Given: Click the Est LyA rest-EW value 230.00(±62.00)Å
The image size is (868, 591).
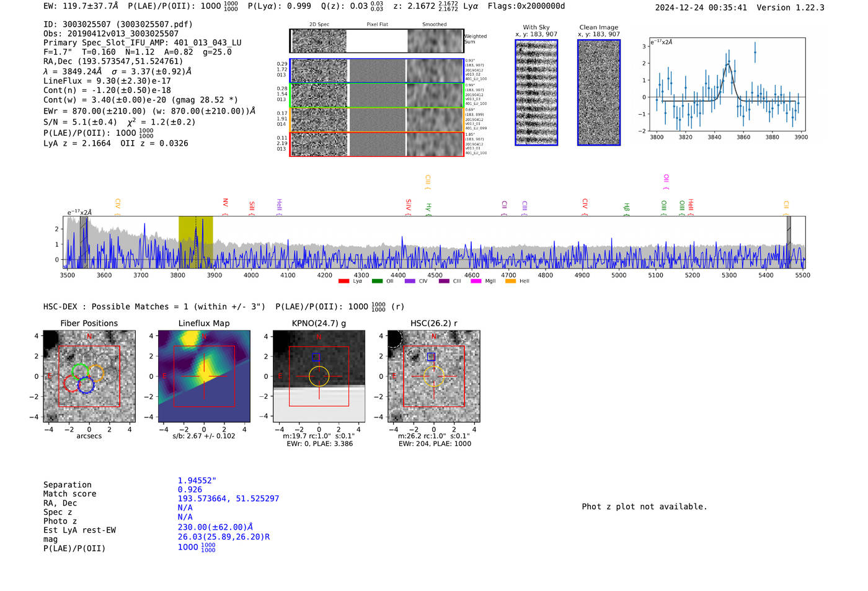Looking at the screenshot, I should pyautogui.click(x=215, y=527).
